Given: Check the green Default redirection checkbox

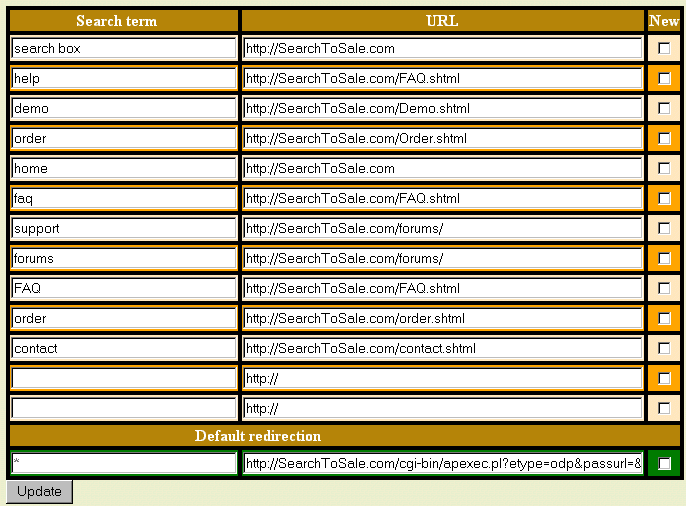Looking at the screenshot, I should [664, 463].
